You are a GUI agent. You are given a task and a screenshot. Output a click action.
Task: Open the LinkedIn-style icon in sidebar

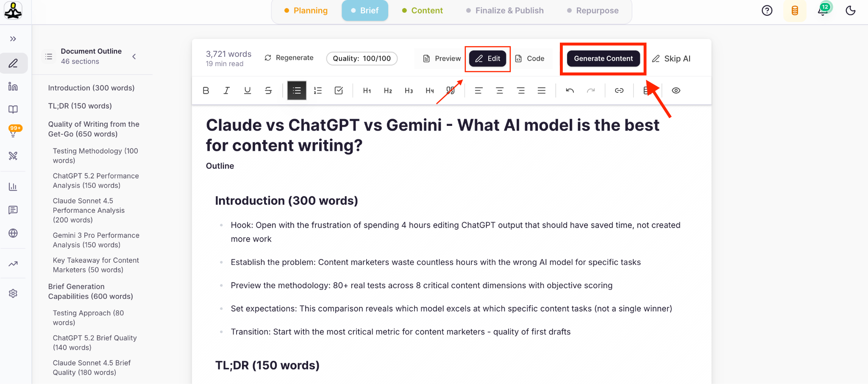13,86
